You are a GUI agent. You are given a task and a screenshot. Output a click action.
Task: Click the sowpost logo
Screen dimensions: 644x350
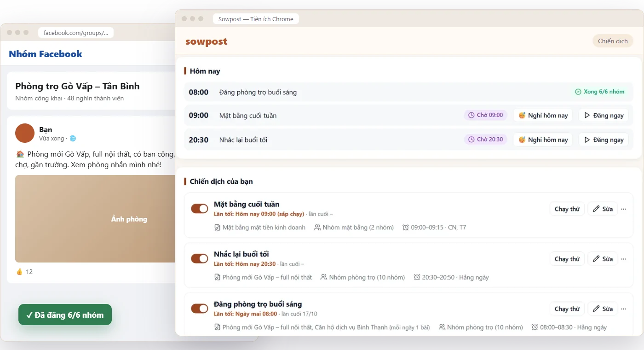point(207,41)
